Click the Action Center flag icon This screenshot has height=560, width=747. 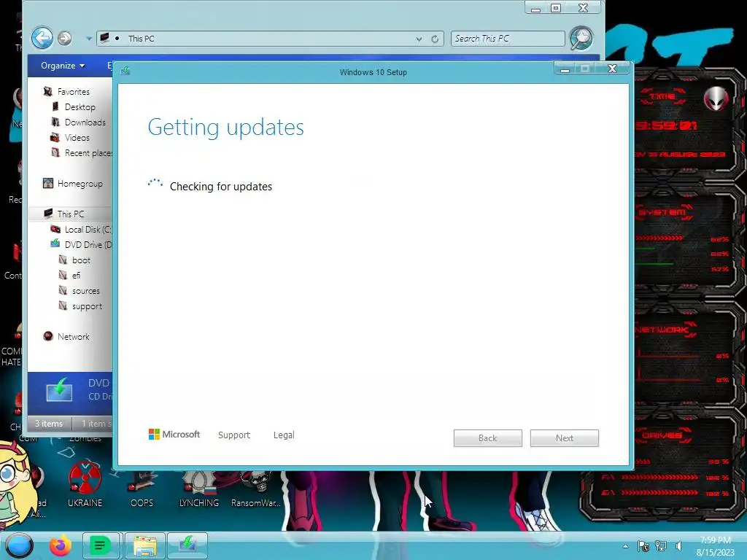point(643,546)
